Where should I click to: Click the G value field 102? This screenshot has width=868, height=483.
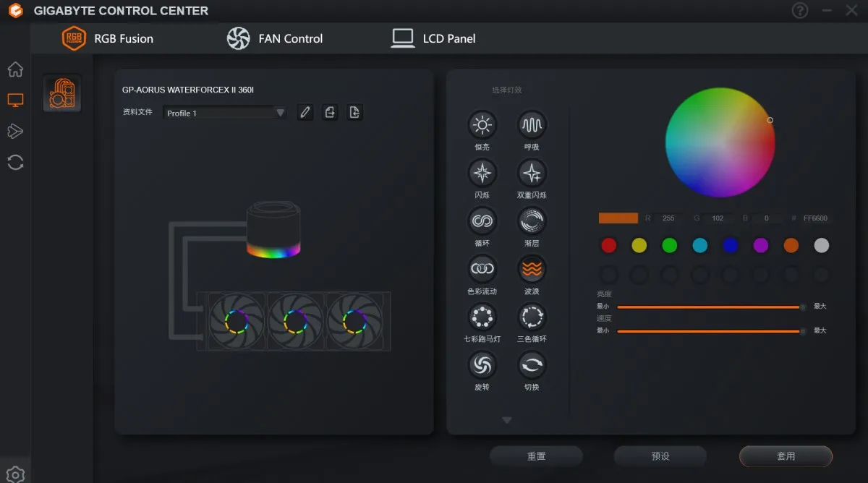[x=718, y=218]
